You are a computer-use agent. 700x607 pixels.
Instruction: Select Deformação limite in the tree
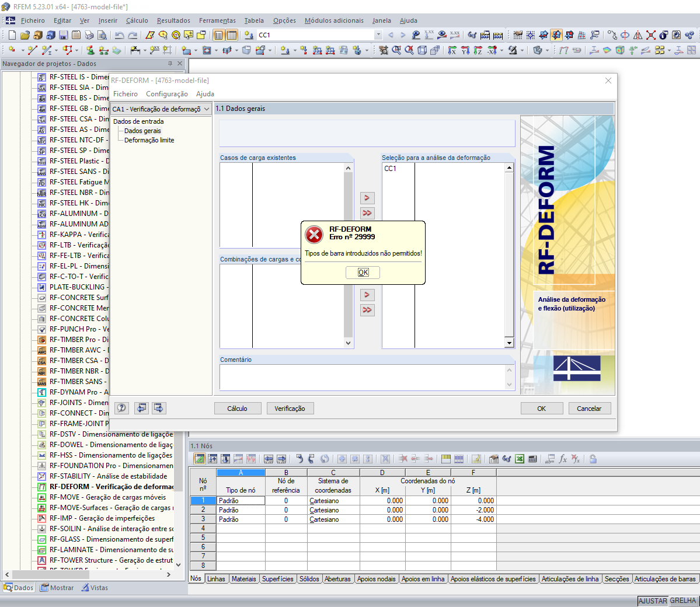pyautogui.click(x=149, y=140)
